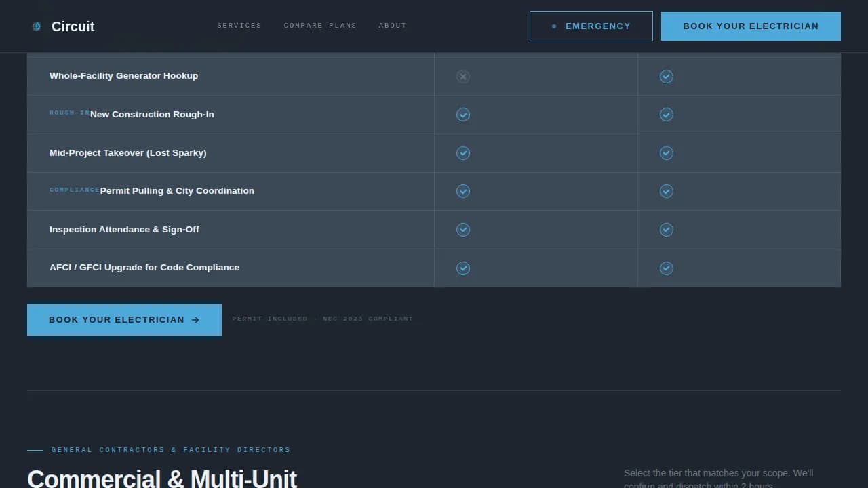Image resolution: width=868 pixels, height=488 pixels.
Task: Click the ROUGH-IN label on the New Construction row
Action: (68, 113)
